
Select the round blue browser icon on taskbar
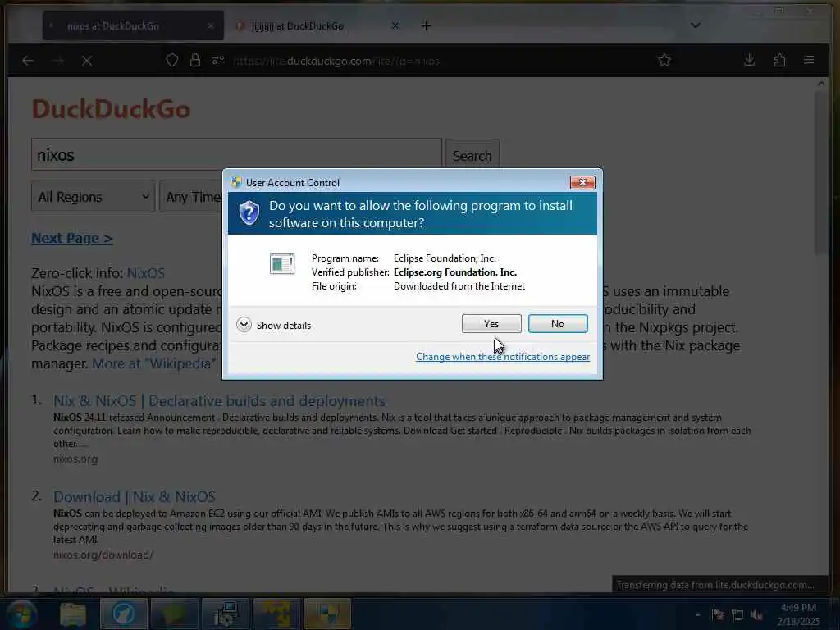[x=123, y=614]
